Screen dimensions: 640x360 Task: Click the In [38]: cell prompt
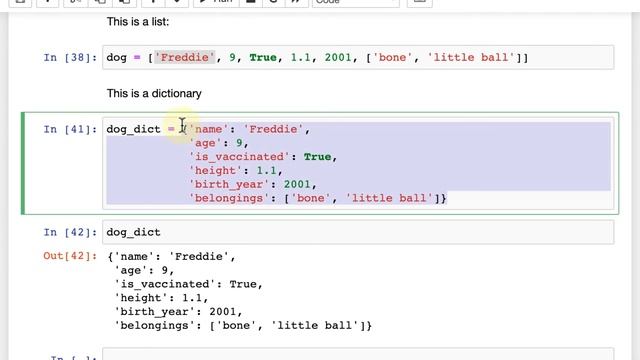pyautogui.click(x=70, y=58)
